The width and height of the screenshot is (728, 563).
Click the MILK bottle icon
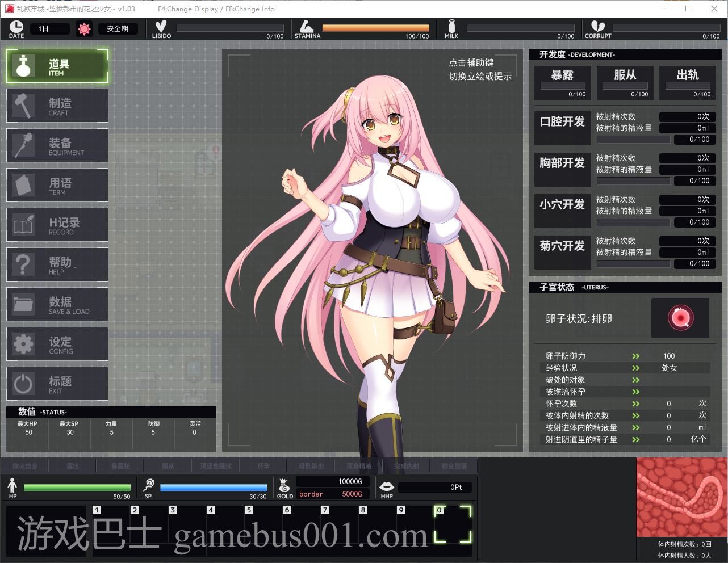point(452,27)
